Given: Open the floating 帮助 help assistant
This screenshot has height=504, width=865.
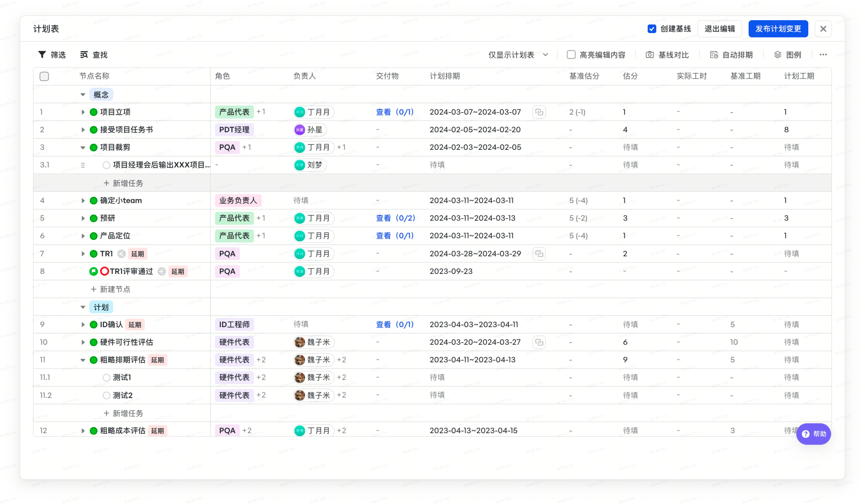Looking at the screenshot, I should (813, 434).
